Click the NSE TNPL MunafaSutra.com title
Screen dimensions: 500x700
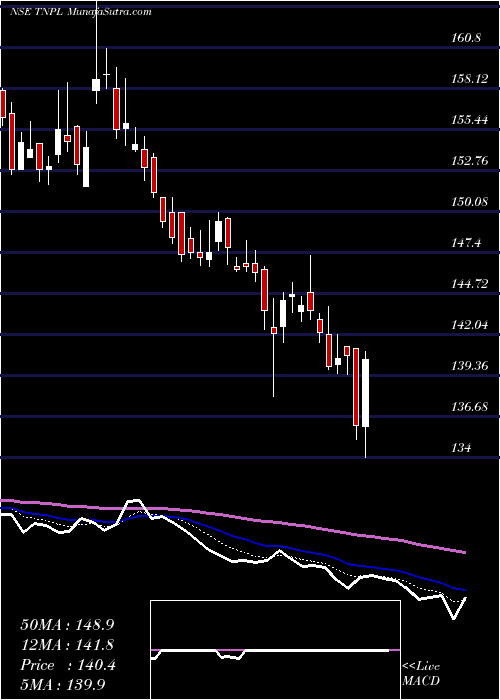point(80,12)
